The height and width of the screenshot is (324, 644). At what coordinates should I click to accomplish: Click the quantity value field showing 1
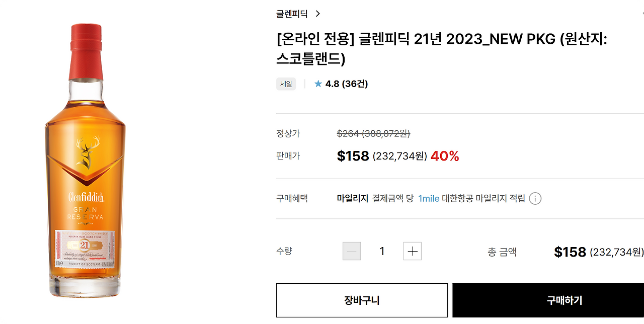click(x=382, y=251)
